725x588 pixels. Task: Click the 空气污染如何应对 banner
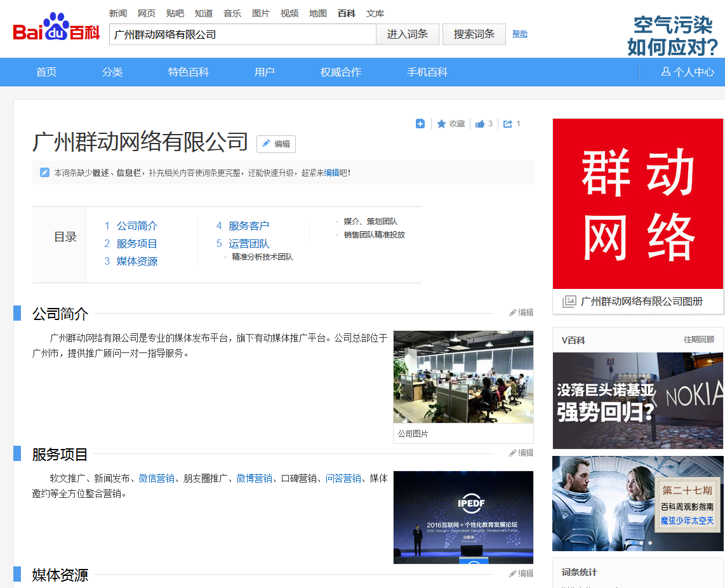point(672,36)
